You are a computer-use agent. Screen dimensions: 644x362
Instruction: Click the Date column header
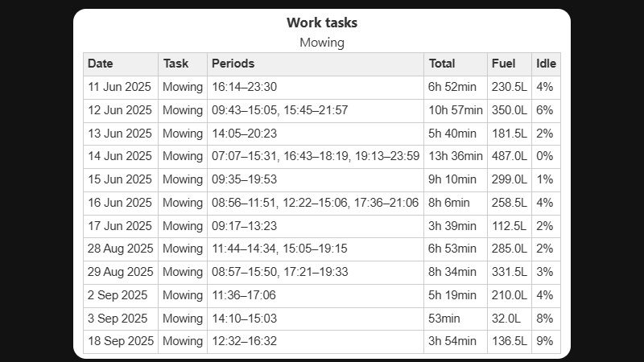pos(101,64)
